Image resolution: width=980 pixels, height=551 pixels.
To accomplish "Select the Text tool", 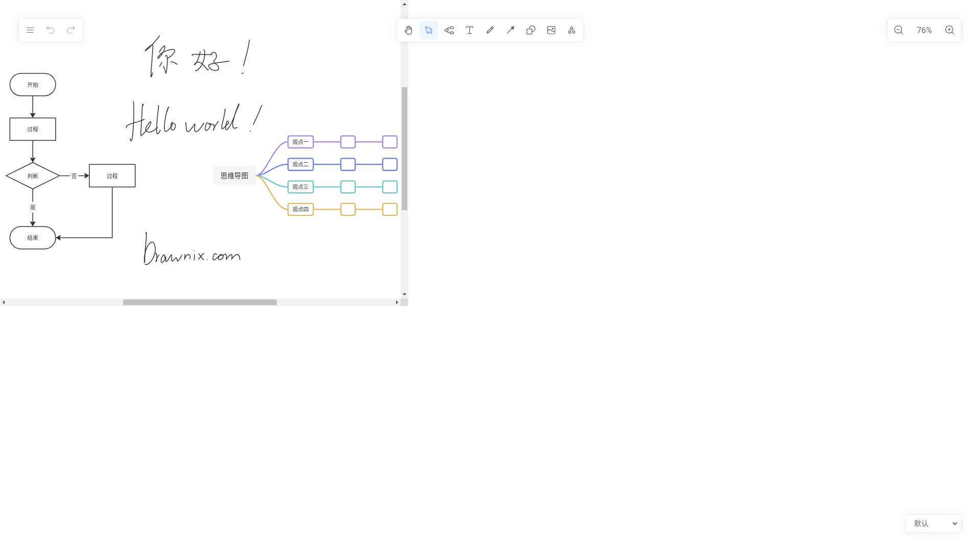I will point(470,30).
